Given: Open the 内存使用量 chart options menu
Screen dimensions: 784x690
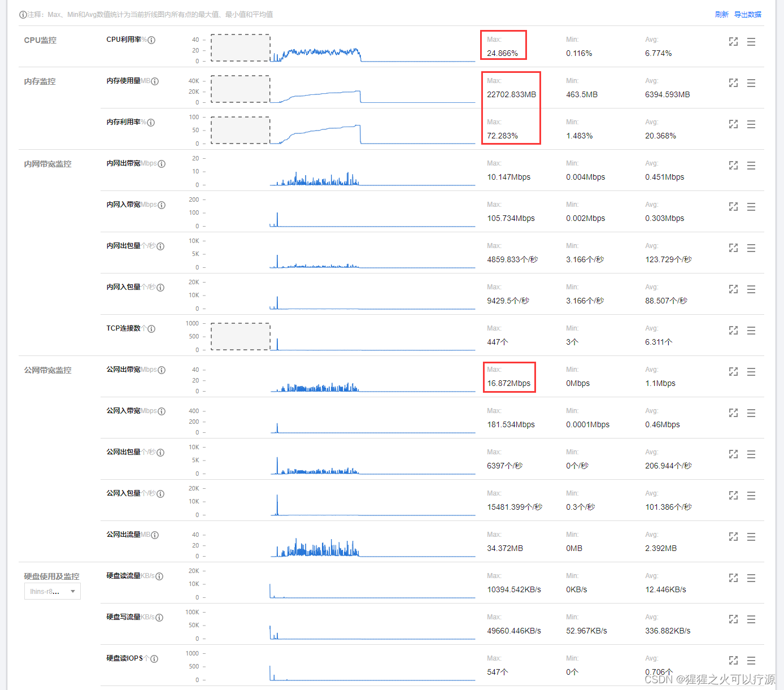Looking at the screenshot, I should pyautogui.click(x=751, y=83).
